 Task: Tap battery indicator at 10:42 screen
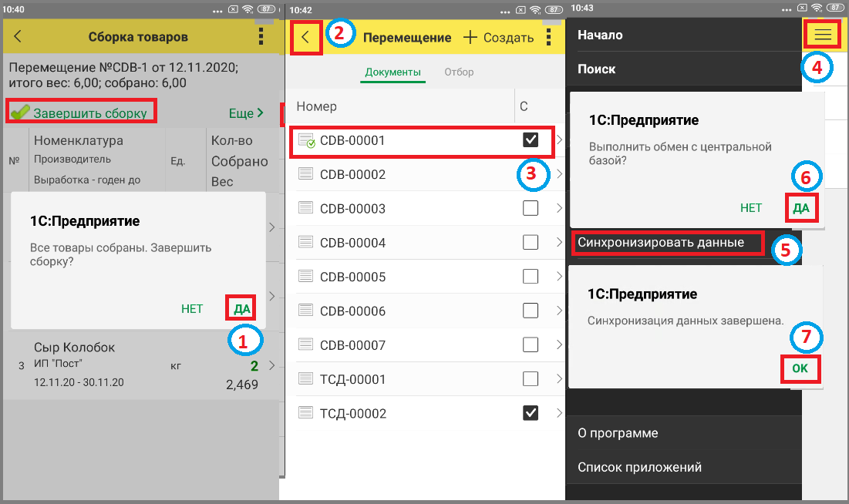554,10
